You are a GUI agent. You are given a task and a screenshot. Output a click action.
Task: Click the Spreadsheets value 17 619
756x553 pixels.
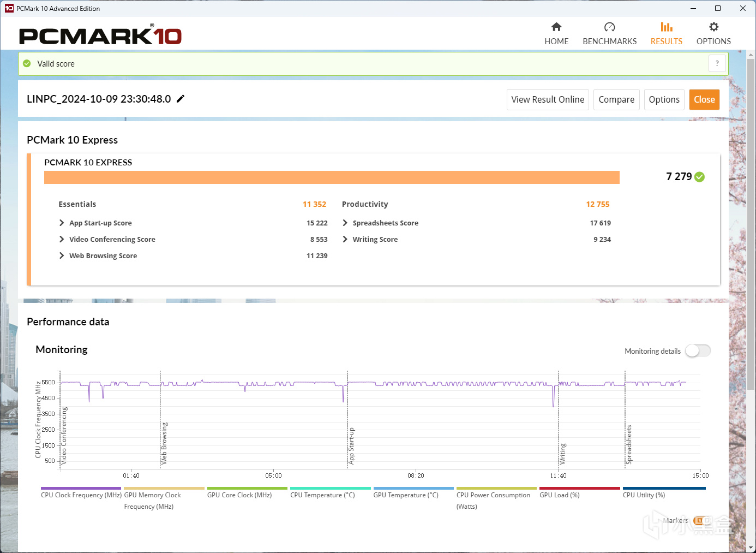tap(601, 223)
